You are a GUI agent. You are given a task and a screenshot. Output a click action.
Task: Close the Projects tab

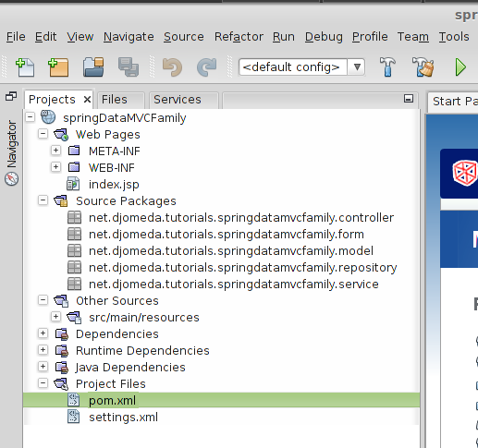coord(87,100)
